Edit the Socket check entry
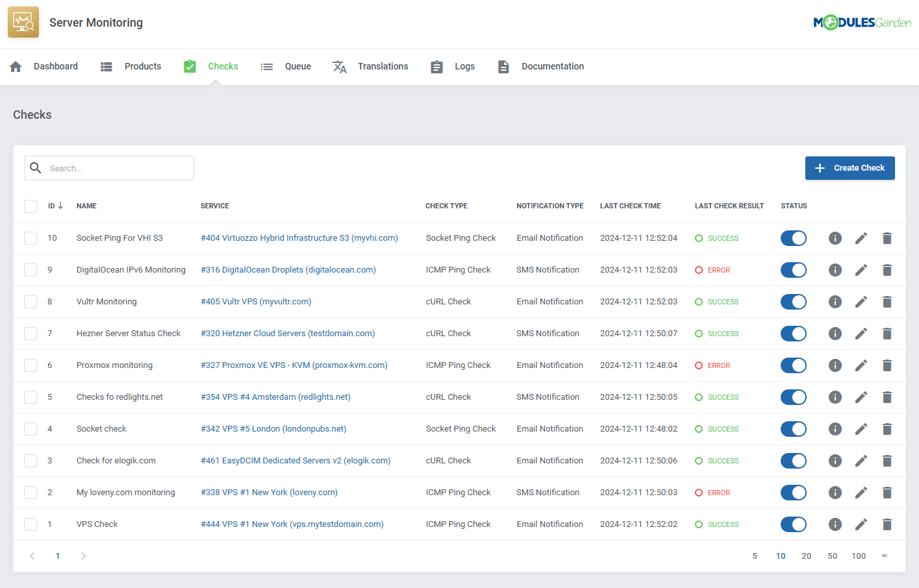 point(861,428)
